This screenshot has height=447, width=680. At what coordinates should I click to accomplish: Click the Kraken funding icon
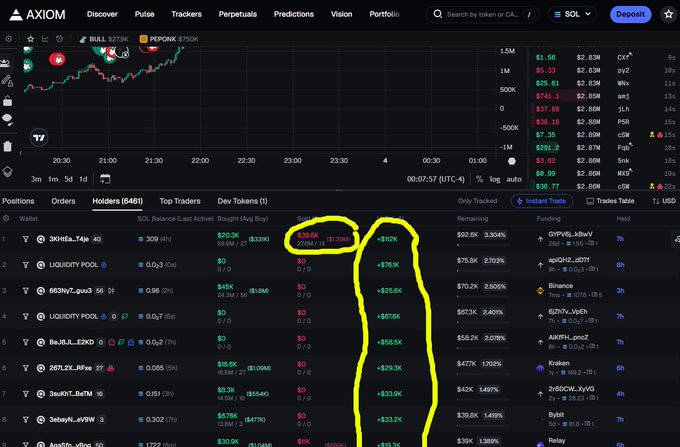(540, 368)
